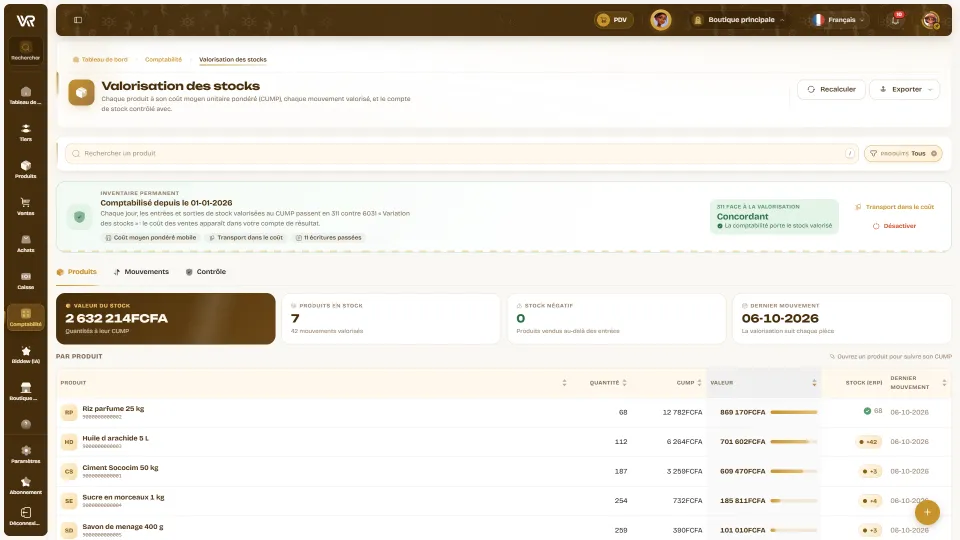Image resolution: width=960 pixels, height=540 pixels.
Task: Select the Produits tab
Action: 77,272
